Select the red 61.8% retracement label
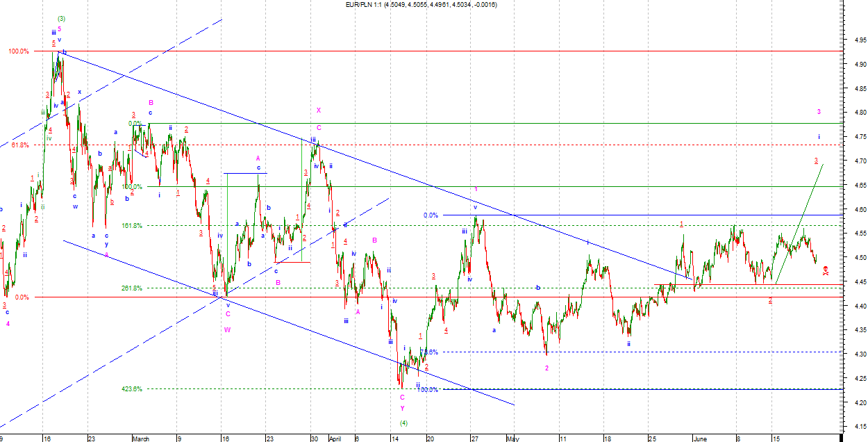Image resolution: width=868 pixels, height=442 pixels. click(x=20, y=145)
